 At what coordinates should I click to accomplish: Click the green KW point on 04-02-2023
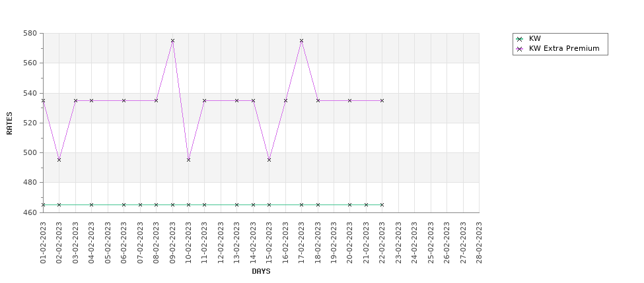92,204
